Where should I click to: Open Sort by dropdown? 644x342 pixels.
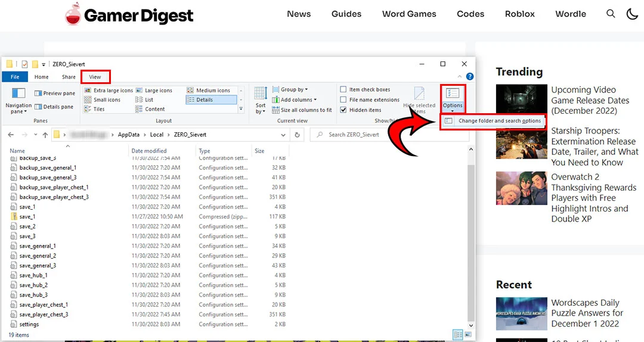point(261,100)
